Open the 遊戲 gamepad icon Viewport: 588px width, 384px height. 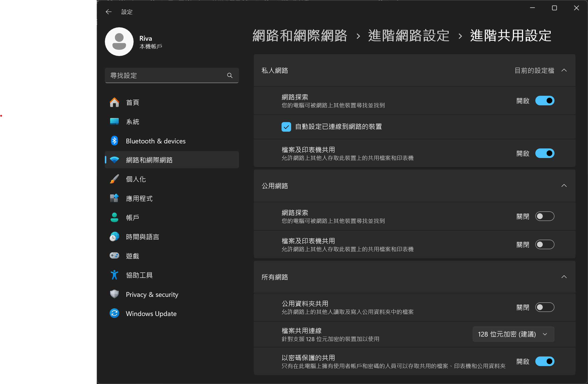click(114, 256)
